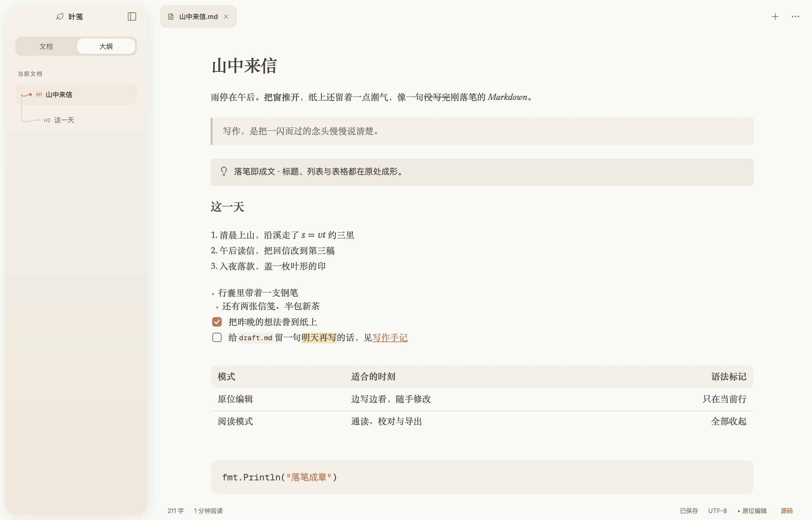812x520 pixels.
Task: Click list item 入夜落款，盖一枚叶形的印
Action: pos(268,266)
